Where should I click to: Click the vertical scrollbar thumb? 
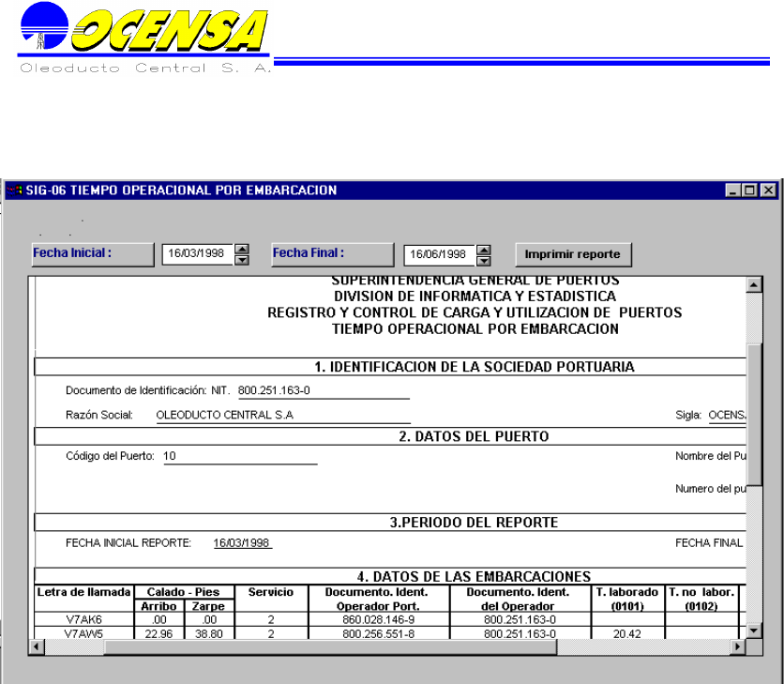point(753,415)
